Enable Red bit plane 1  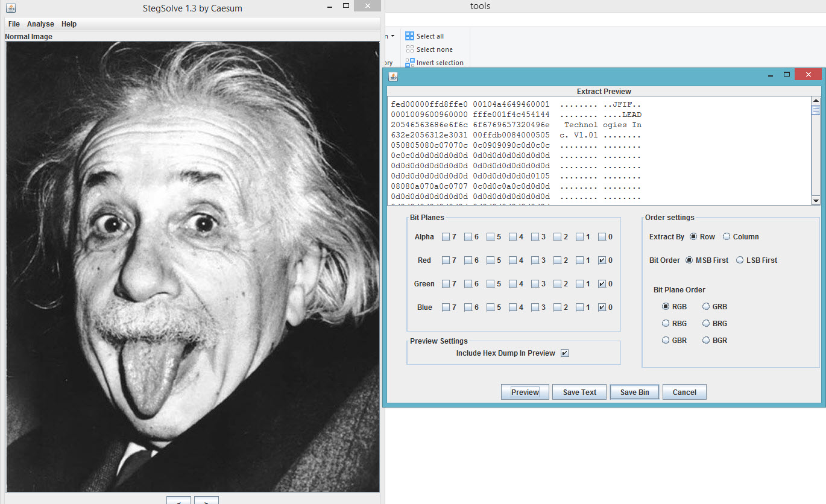579,260
